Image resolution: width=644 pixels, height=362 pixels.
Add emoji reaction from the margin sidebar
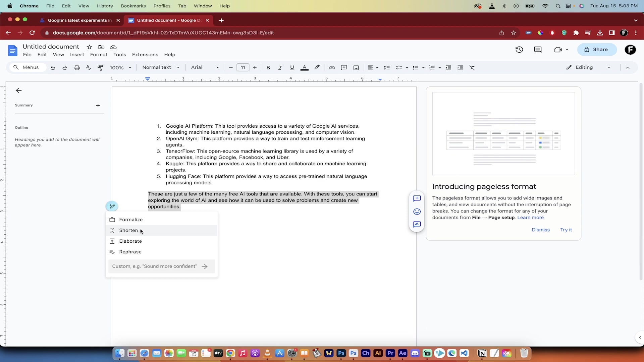[x=417, y=212]
